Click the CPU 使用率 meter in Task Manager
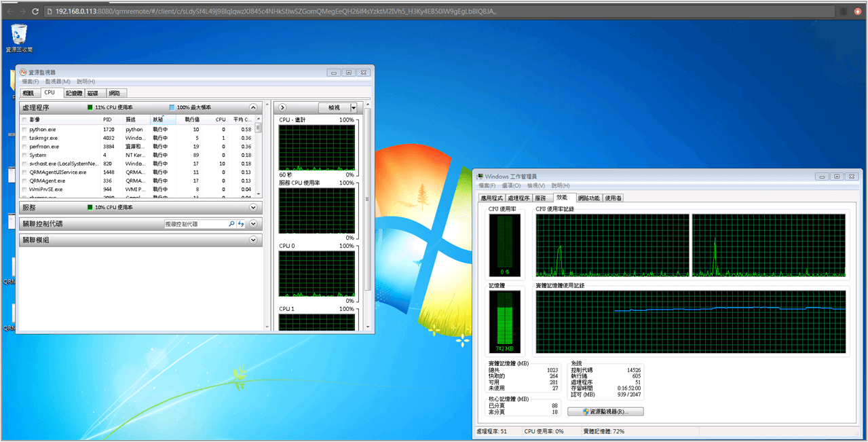Image resolution: width=868 pixels, height=442 pixels. [504, 245]
